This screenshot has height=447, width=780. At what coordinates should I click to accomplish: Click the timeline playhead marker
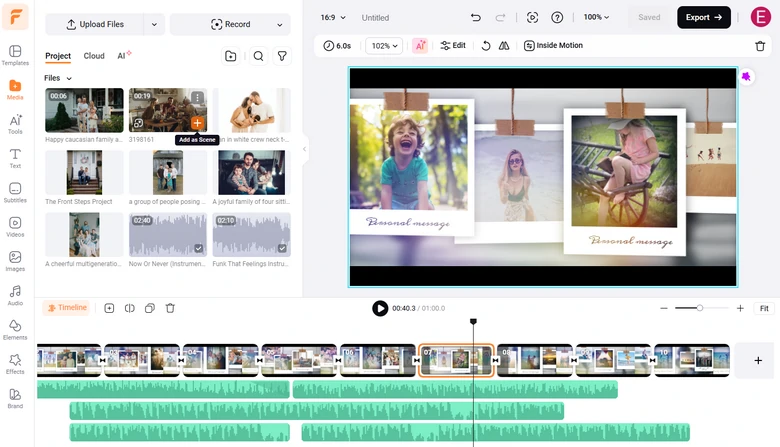click(x=473, y=322)
